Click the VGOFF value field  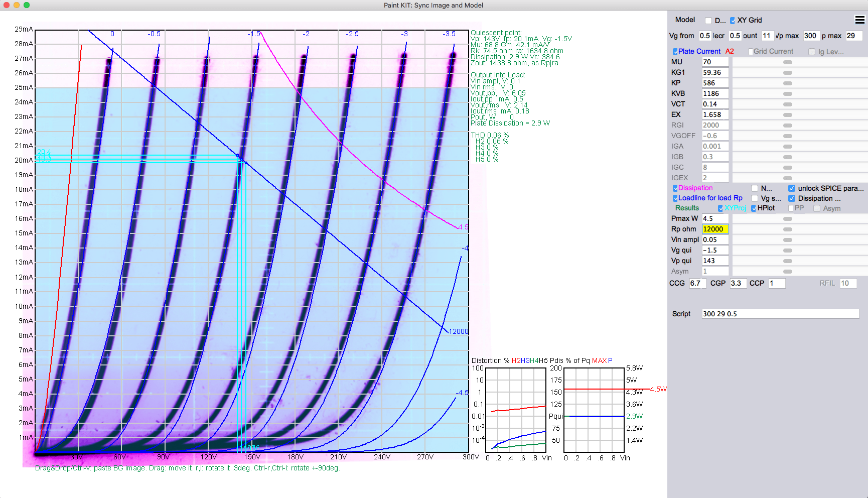[x=715, y=136]
